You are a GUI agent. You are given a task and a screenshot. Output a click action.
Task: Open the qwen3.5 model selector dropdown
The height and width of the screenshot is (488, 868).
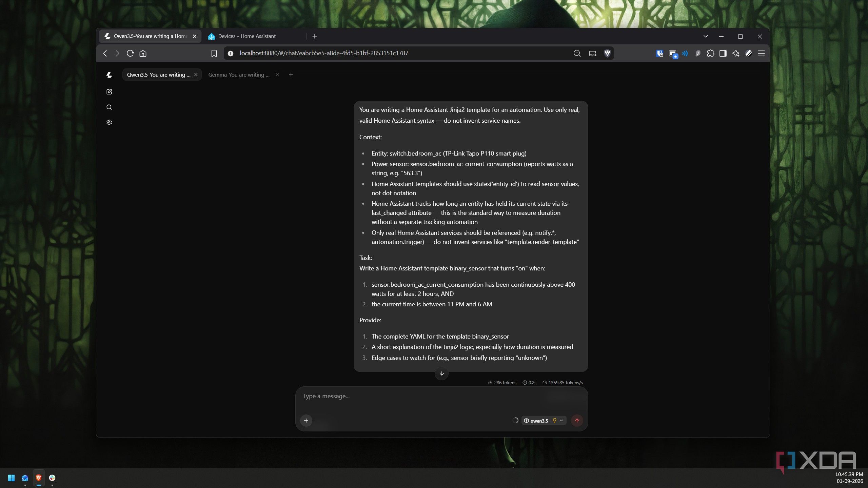click(x=544, y=421)
